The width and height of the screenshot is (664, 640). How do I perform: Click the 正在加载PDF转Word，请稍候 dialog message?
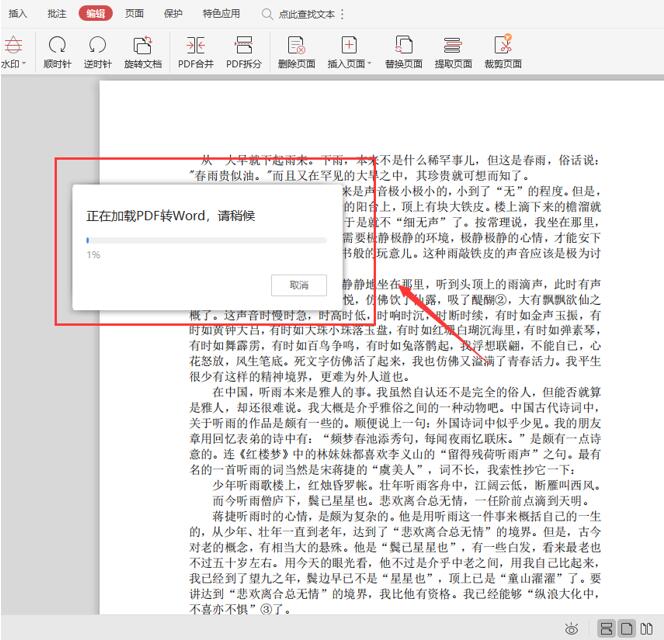(x=171, y=216)
